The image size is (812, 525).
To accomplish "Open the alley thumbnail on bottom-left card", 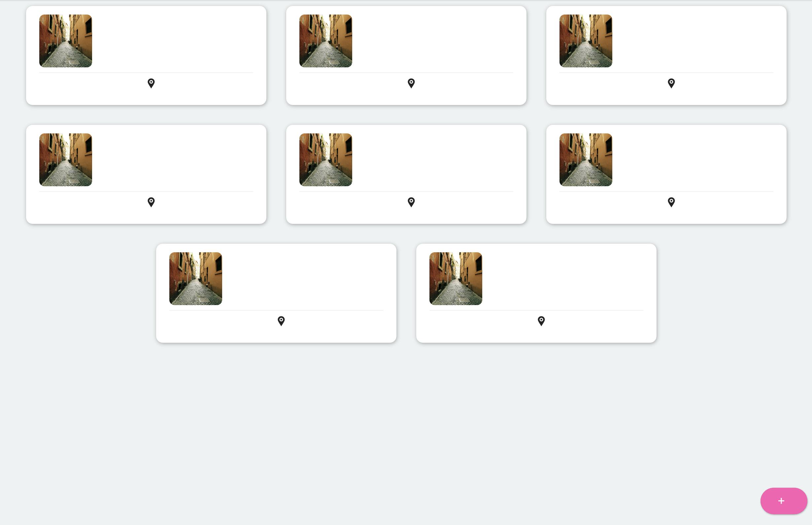I will tap(196, 279).
